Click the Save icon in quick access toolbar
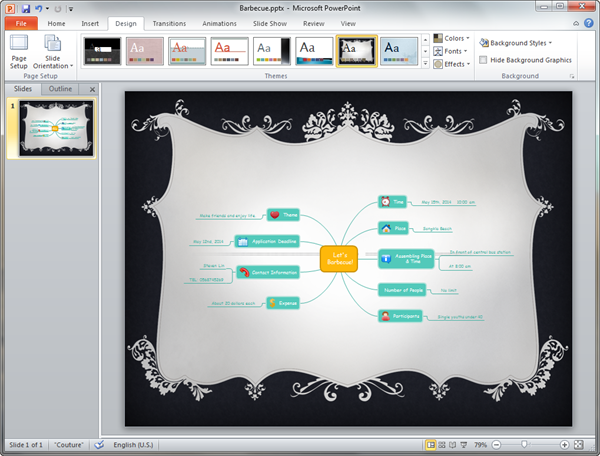 click(26, 8)
